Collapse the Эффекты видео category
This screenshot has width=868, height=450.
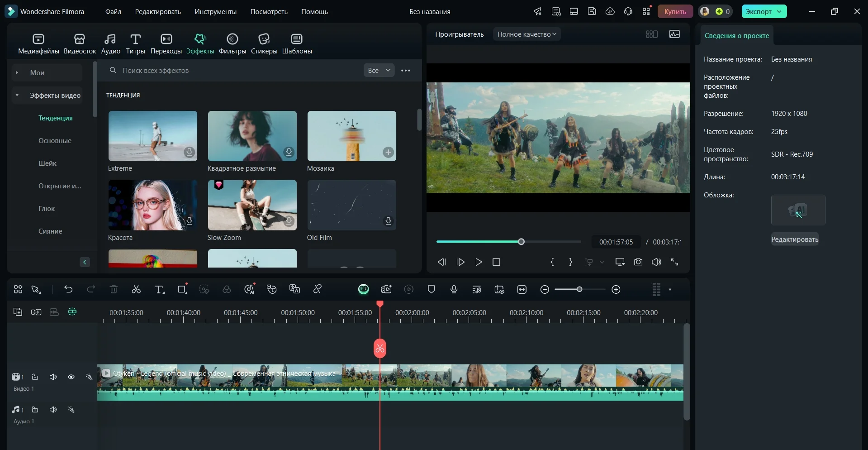point(17,95)
